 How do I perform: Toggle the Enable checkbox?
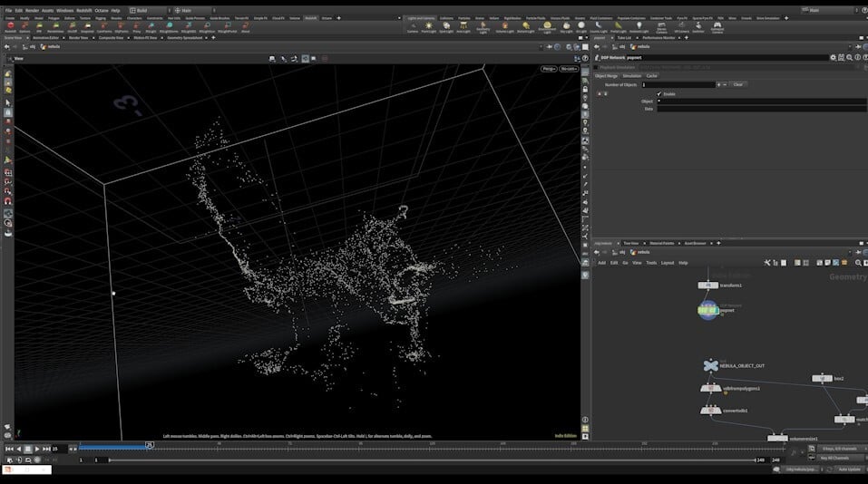pos(659,93)
